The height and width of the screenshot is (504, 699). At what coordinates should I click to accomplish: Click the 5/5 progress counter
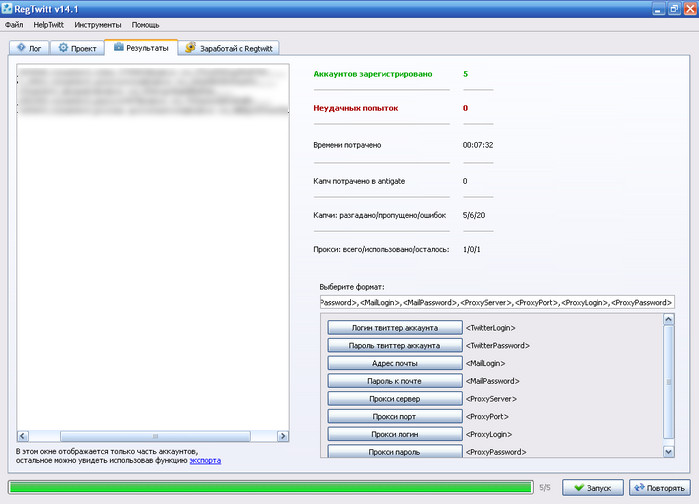(x=545, y=488)
